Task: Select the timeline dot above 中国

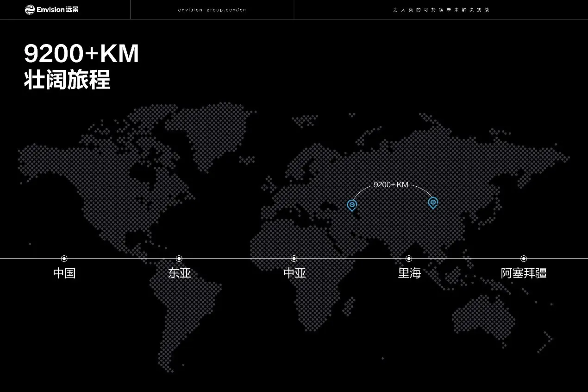Action: click(64, 259)
